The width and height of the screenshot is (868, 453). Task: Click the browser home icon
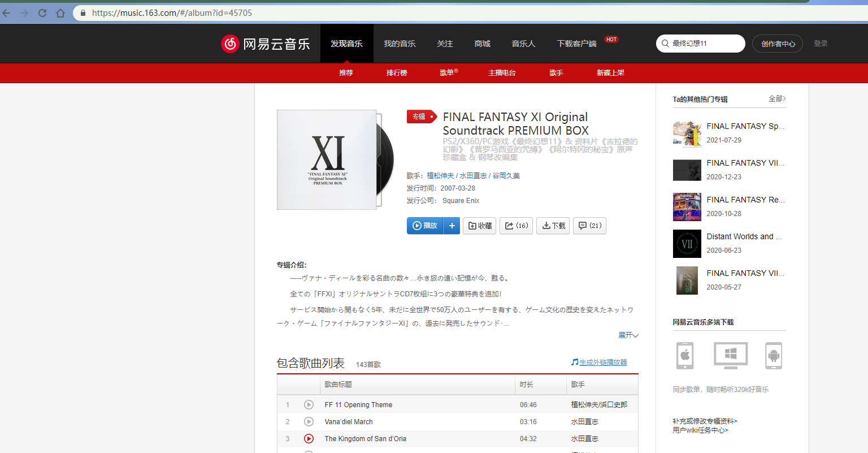pos(60,12)
